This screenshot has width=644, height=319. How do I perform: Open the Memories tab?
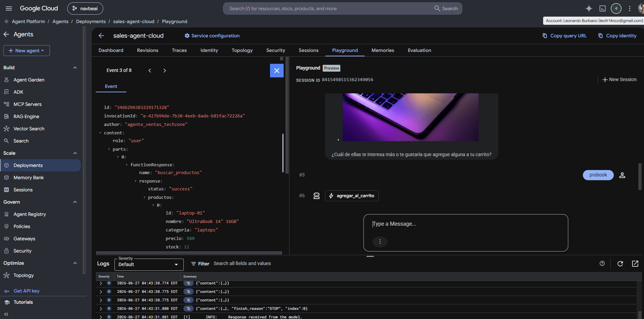pos(383,50)
